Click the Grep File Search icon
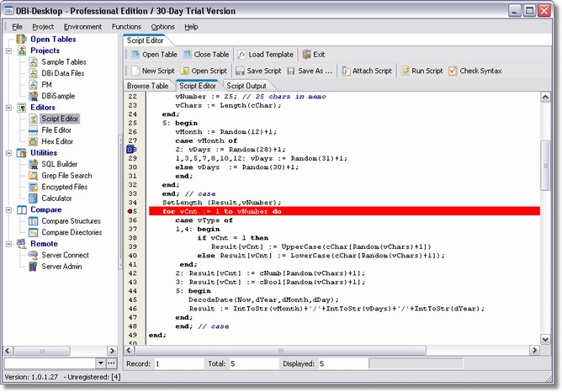Viewport: 562px width, 392px height. pyautogui.click(x=34, y=176)
